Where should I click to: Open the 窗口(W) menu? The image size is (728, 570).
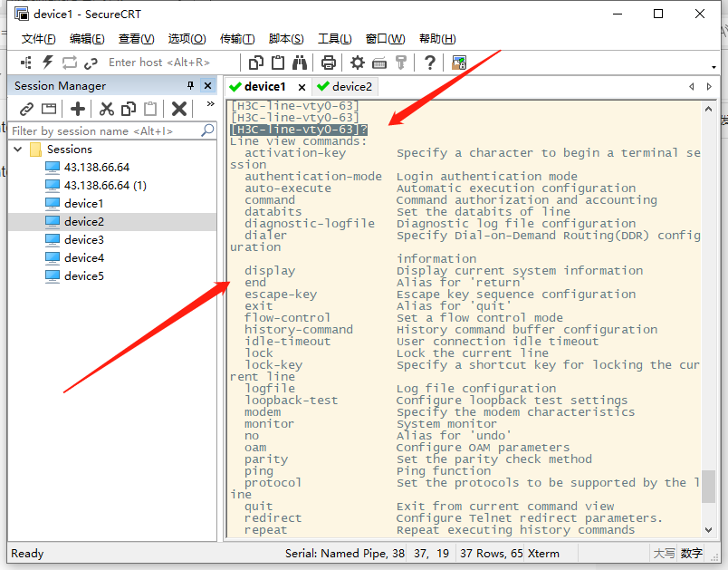click(386, 39)
